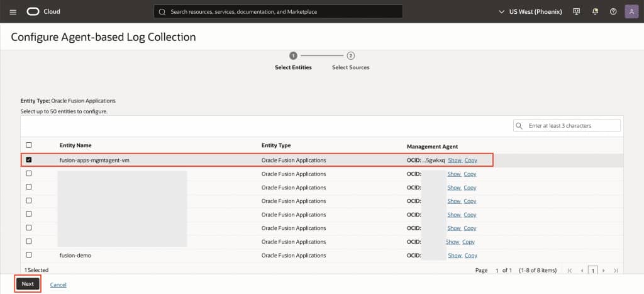Click the Cancel link
Viewport: 644px width, 294px height.
(58, 285)
